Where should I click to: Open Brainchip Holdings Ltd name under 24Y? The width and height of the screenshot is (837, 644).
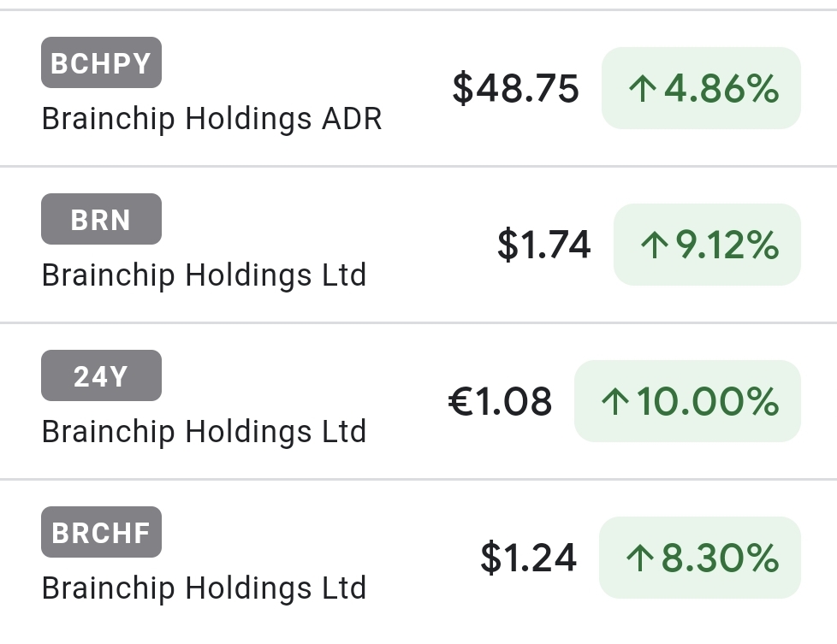204,432
